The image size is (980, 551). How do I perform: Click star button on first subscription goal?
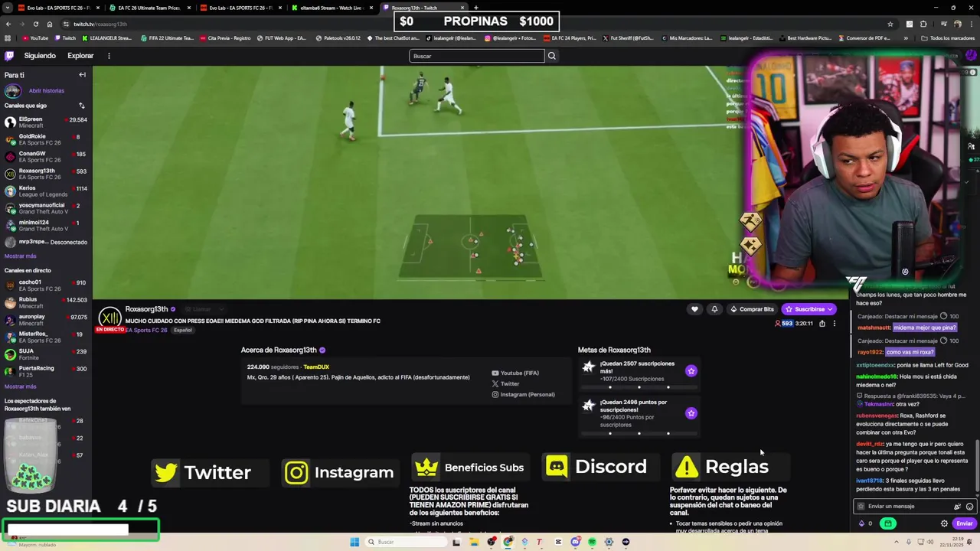[x=691, y=371]
